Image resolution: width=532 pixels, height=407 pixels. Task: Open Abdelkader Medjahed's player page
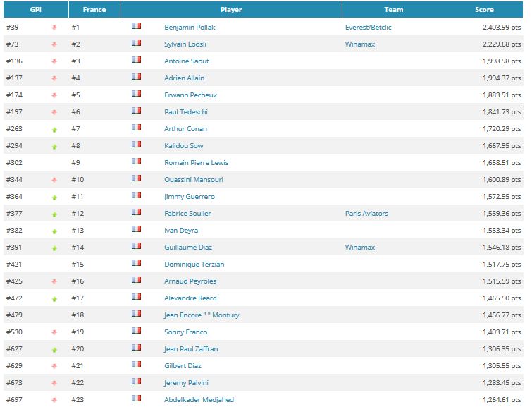coord(199,399)
